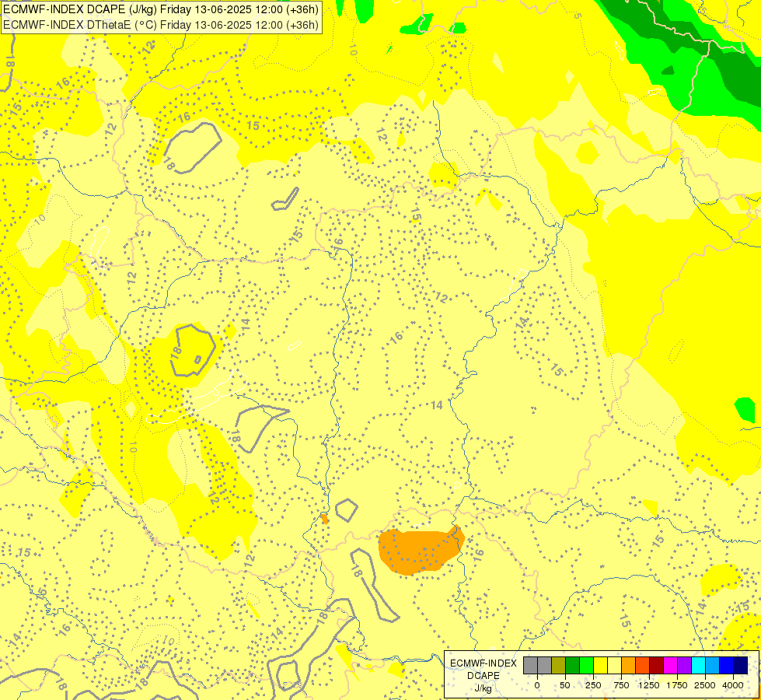The image size is (761, 700).
Task: Click the orange-red legend swatch
Action: pos(643,666)
